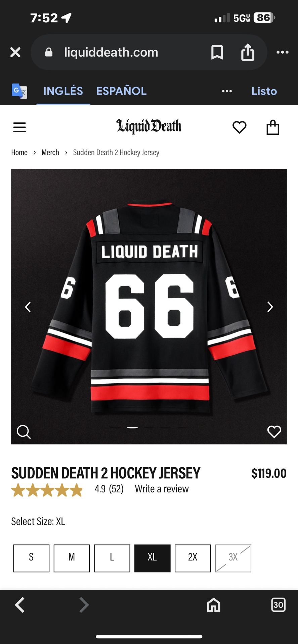Open translate bar more options
Viewport: 298px width, 644px height.
pos(227,91)
